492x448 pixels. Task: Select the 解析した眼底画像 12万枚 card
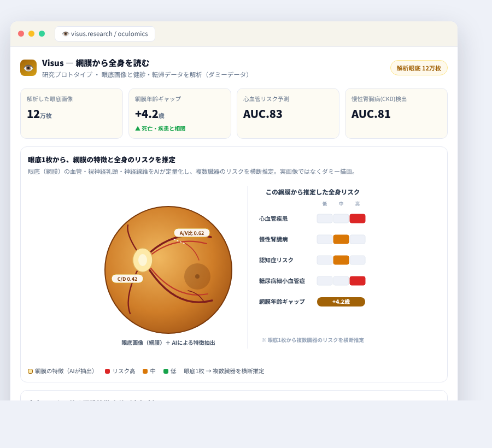tap(72, 113)
